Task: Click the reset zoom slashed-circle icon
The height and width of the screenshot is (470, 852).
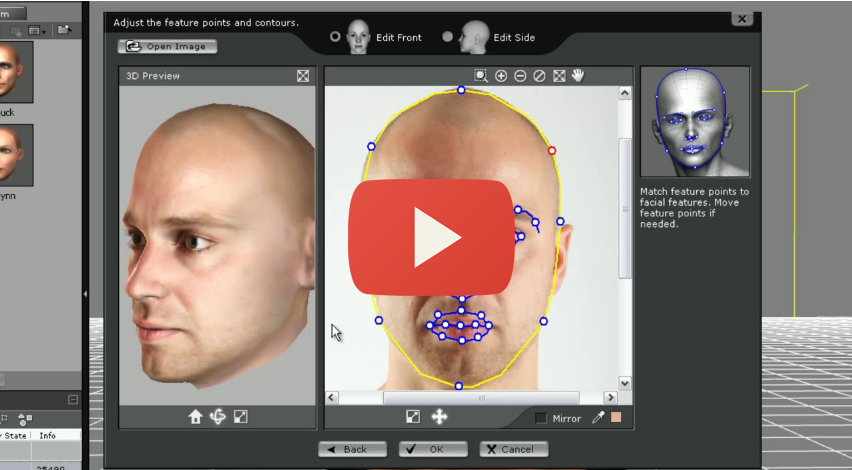Action: point(539,76)
